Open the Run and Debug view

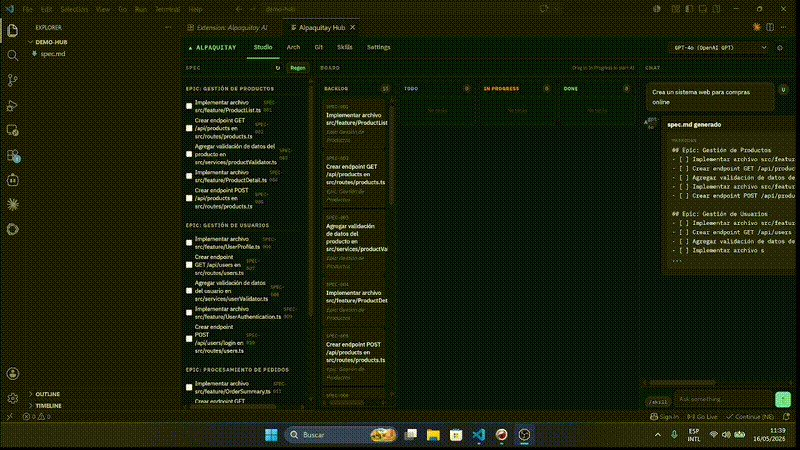coord(13,106)
